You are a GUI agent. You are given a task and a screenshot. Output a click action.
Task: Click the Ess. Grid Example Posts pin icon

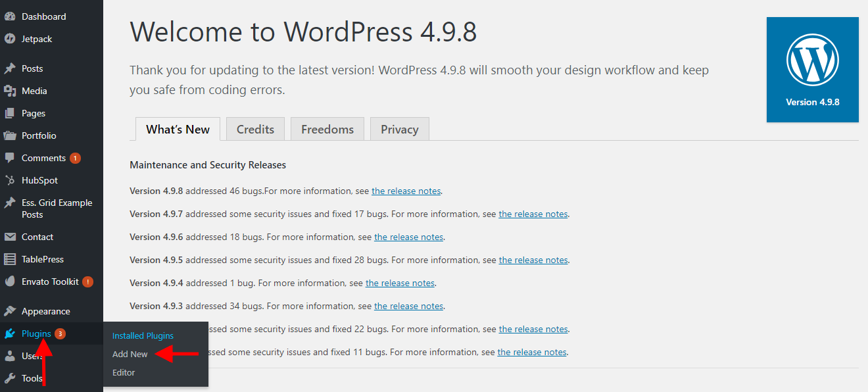click(x=10, y=203)
